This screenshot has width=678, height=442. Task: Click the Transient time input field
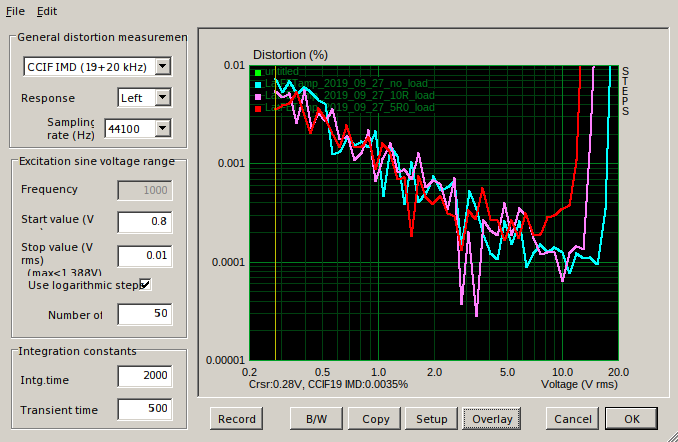click(145, 409)
